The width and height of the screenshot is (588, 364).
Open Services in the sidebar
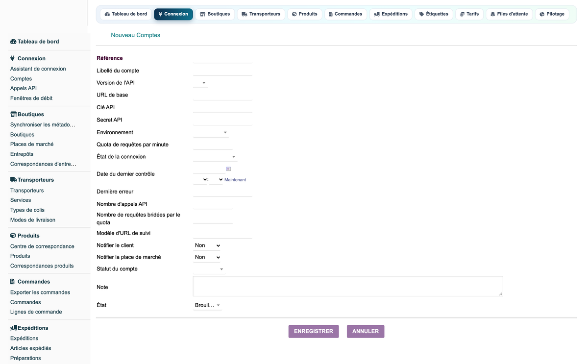(x=21, y=200)
